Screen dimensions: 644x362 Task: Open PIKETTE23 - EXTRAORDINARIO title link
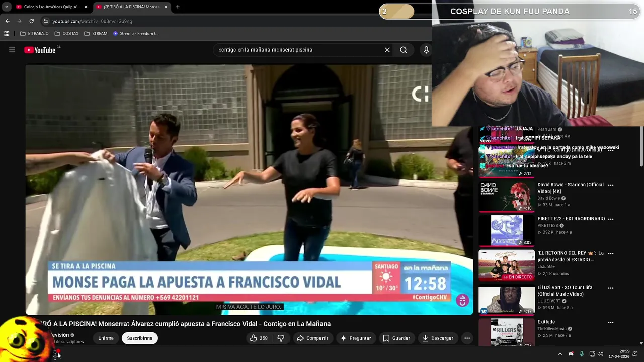[x=571, y=219]
